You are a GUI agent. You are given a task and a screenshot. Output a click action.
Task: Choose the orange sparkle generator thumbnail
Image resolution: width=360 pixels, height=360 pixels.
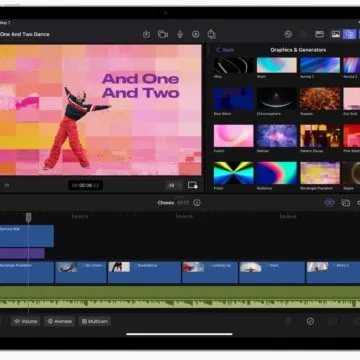pyautogui.click(x=320, y=99)
